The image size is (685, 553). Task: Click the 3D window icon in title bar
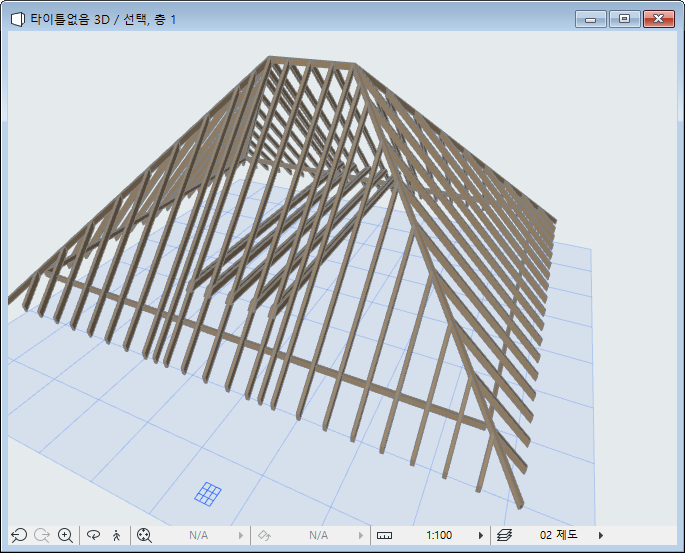17,19
